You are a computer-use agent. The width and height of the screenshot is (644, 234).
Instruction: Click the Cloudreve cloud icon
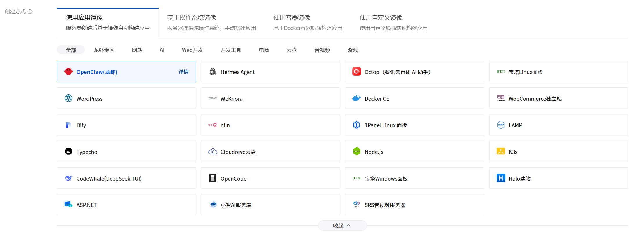213,151
